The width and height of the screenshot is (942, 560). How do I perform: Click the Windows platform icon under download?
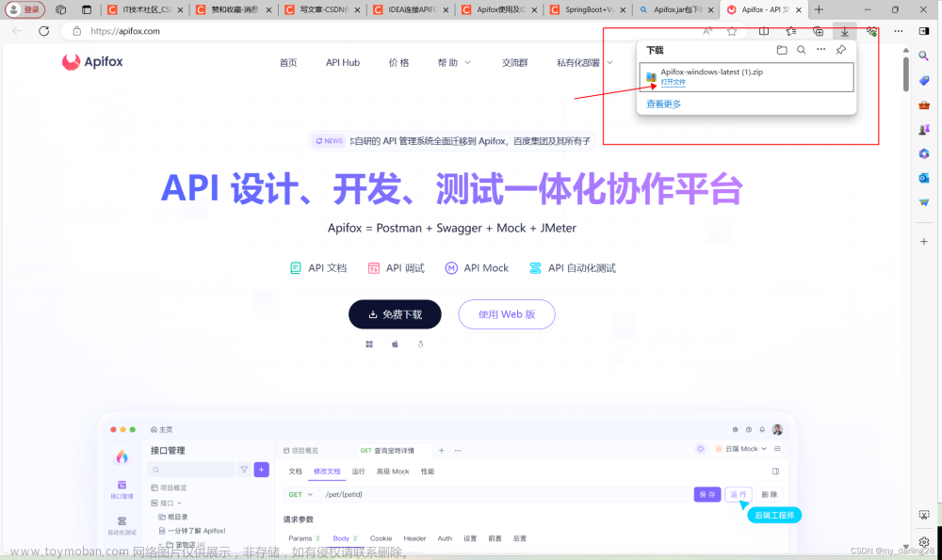tap(369, 344)
